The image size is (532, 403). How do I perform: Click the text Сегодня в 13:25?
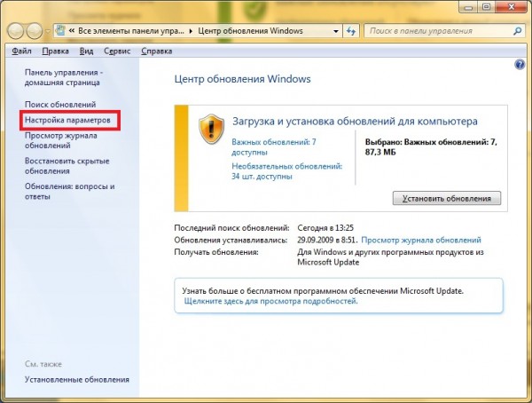(325, 227)
